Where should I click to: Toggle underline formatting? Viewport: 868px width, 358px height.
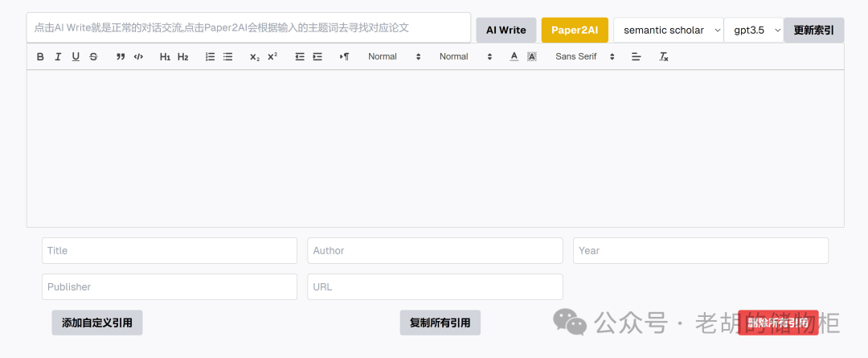tap(76, 56)
